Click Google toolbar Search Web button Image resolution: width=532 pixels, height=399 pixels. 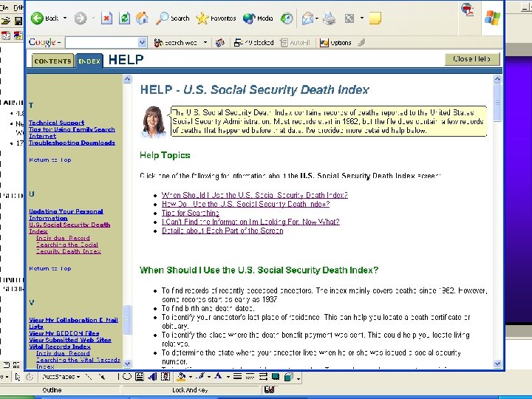pyautogui.click(x=175, y=43)
